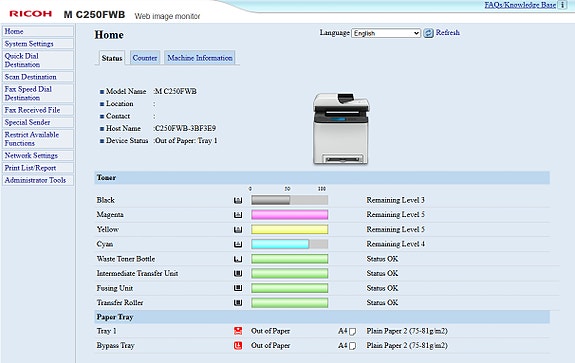Click the Magenta toner level bar
Screen dimensions: 575x363
coord(289,215)
